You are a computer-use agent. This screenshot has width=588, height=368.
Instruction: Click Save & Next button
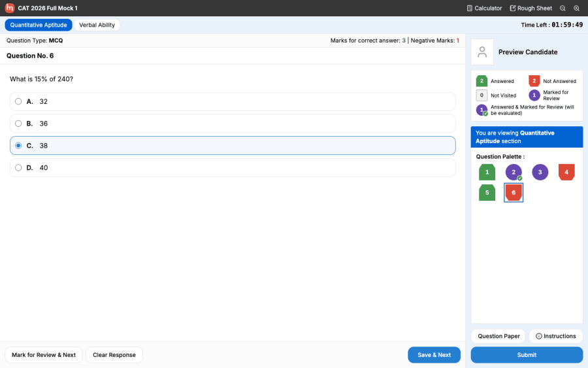tap(434, 355)
